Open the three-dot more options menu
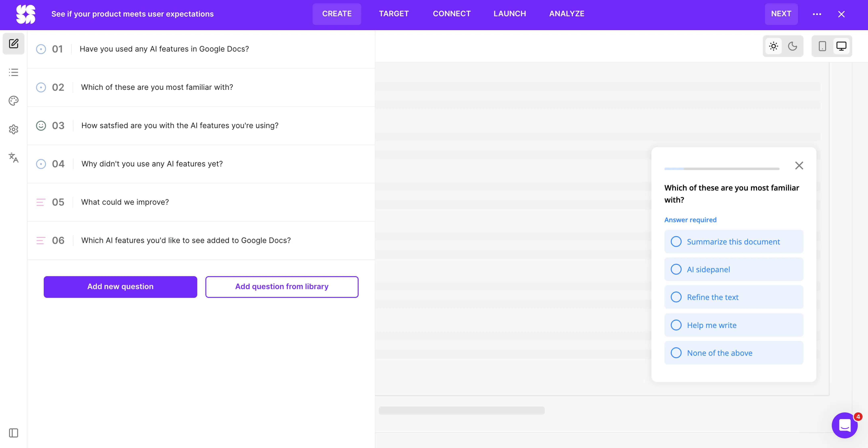 tap(817, 14)
